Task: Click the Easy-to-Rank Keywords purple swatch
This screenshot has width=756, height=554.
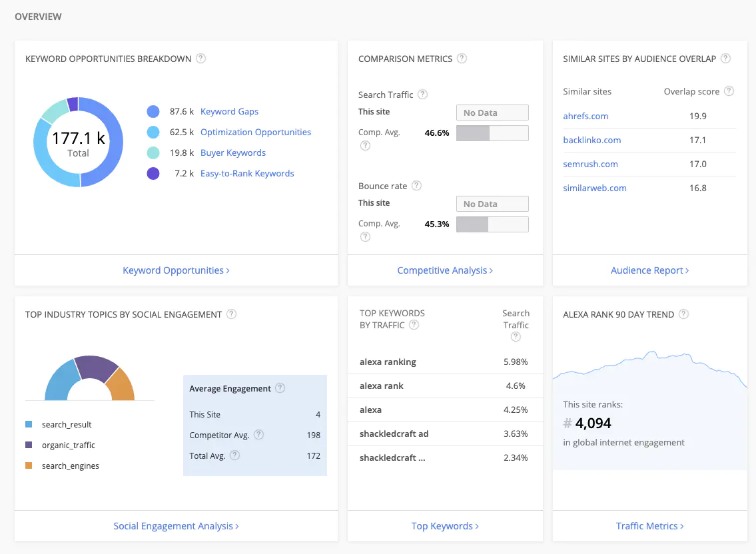Action: 153,174
